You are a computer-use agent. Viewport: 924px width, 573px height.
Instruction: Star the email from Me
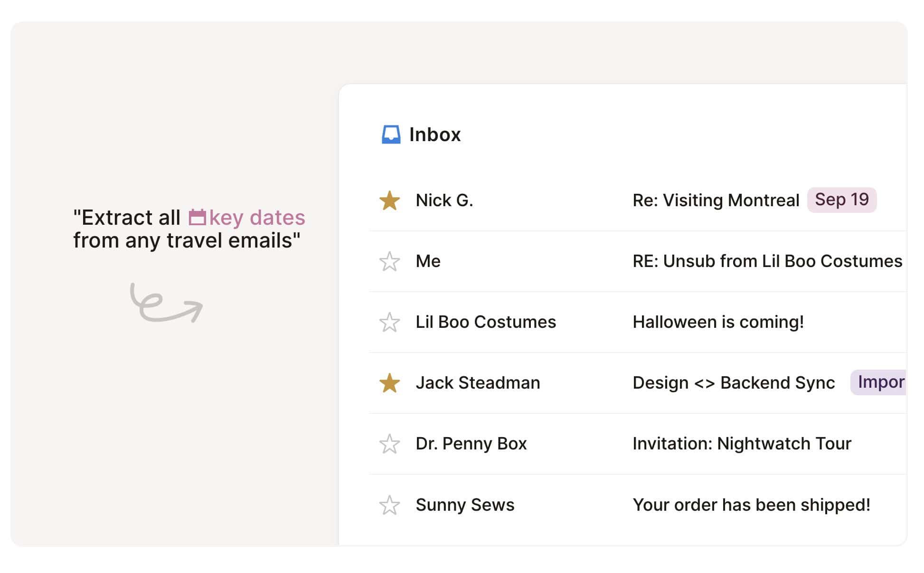tap(389, 261)
